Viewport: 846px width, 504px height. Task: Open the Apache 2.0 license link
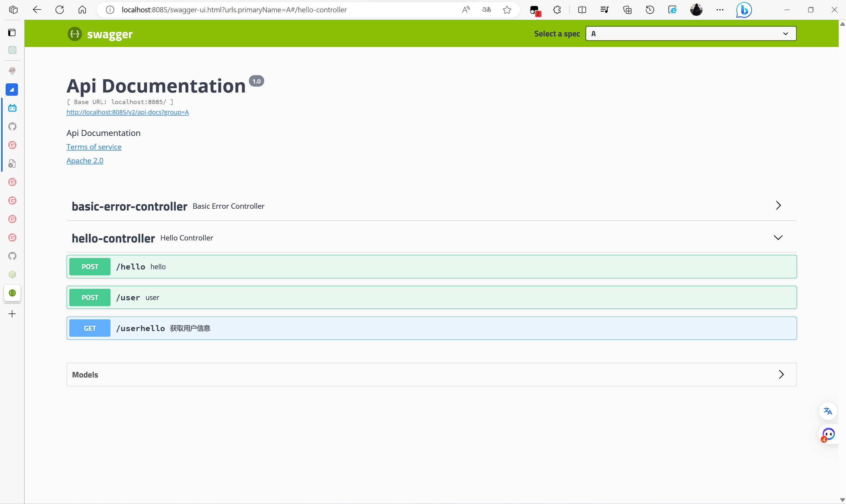click(85, 161)
